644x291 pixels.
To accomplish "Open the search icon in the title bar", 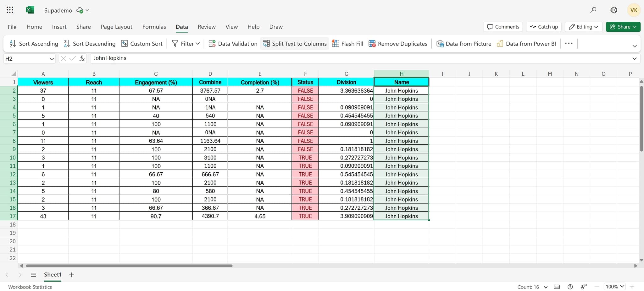I will 593,10.
